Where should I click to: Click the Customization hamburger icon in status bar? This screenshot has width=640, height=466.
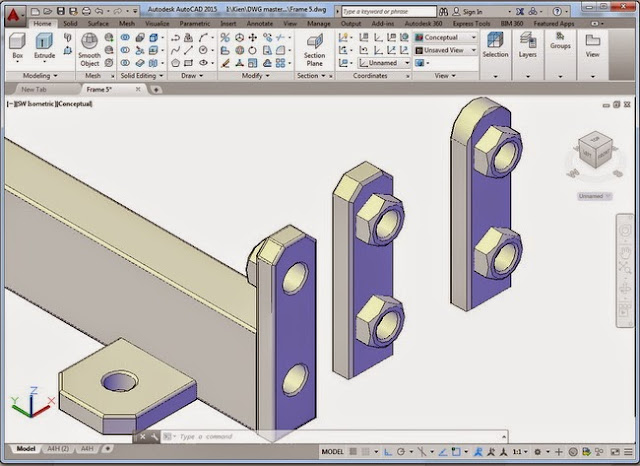click(629, 452)
